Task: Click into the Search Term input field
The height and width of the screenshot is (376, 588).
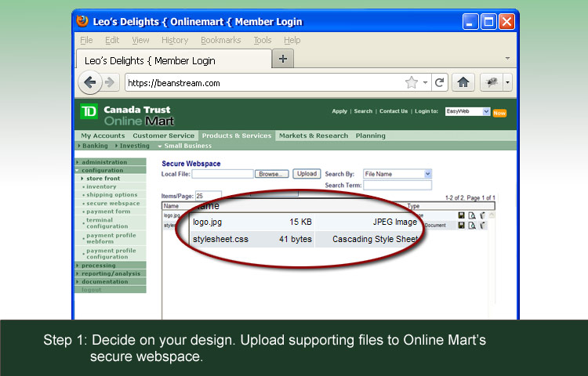Action: pyautogui.click(x=397, y=185)
